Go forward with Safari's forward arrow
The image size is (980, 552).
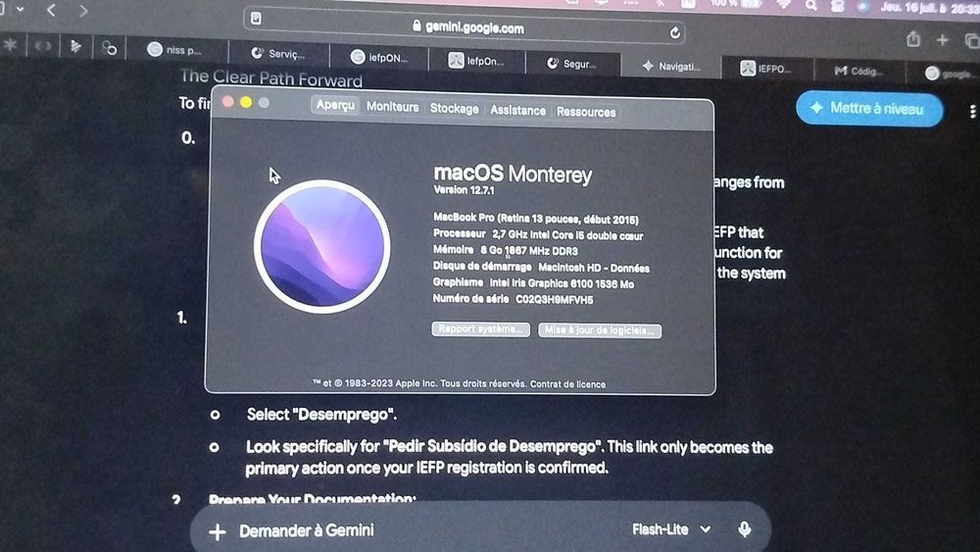83,11
